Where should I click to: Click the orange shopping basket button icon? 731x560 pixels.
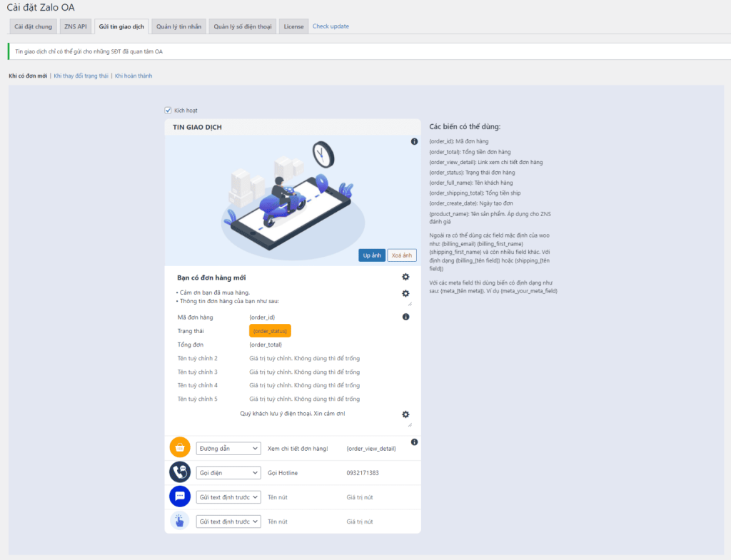tap(180, 448)
